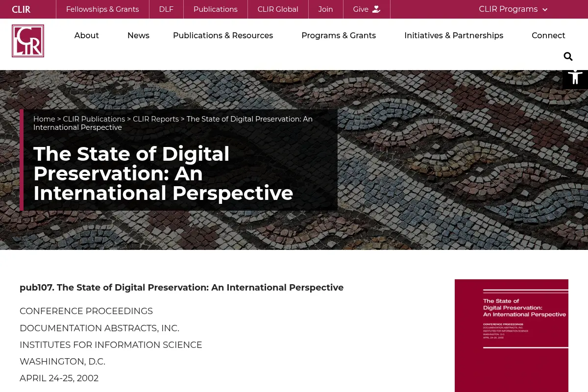Click the Give hand-heart icon
Viewport: 588px width, 392px height.
pos(376,9)
